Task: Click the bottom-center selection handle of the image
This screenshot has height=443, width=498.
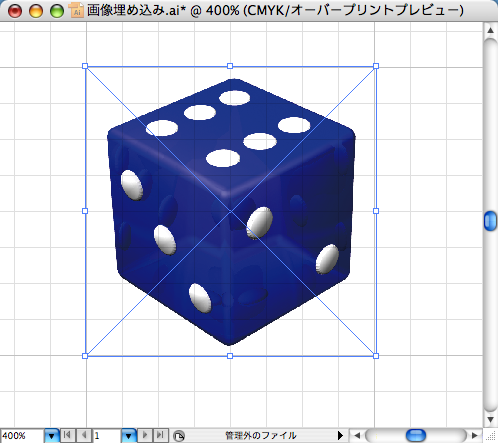Action: [230, 356]
